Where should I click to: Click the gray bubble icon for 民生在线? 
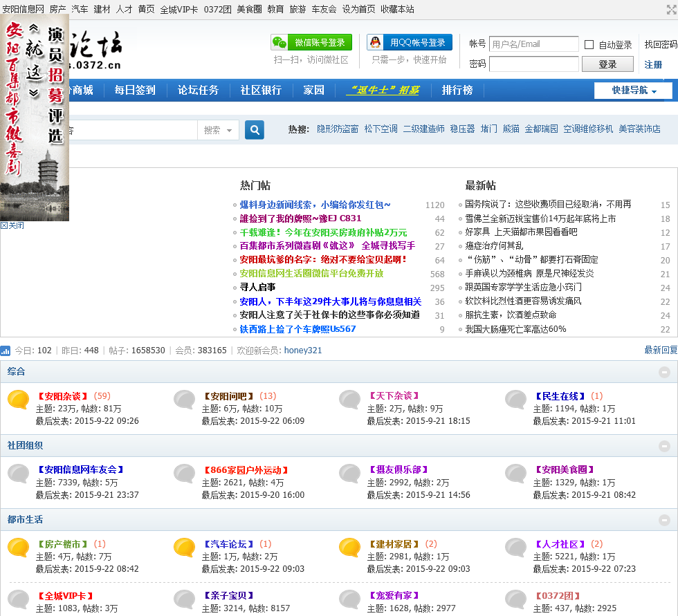(516, 400)
